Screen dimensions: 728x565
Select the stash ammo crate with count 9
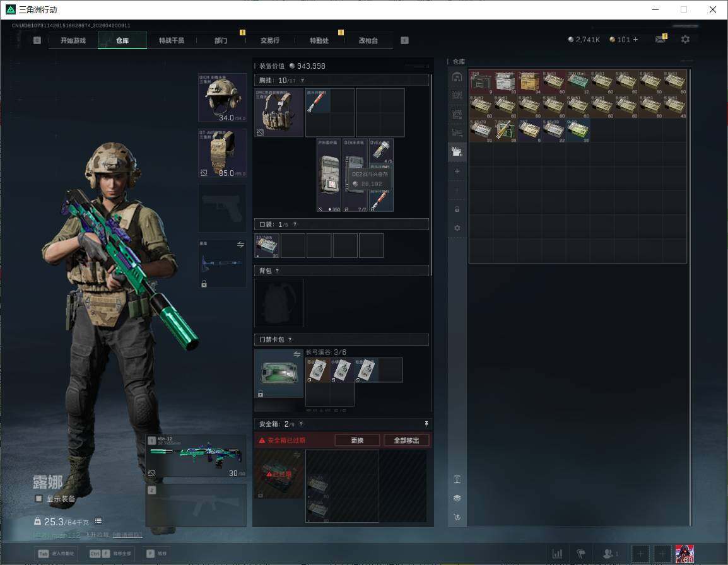[481, 82]
